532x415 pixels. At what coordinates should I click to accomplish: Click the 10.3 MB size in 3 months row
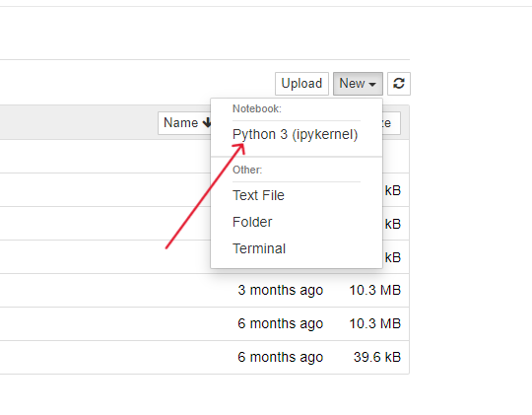click(375, 290)
